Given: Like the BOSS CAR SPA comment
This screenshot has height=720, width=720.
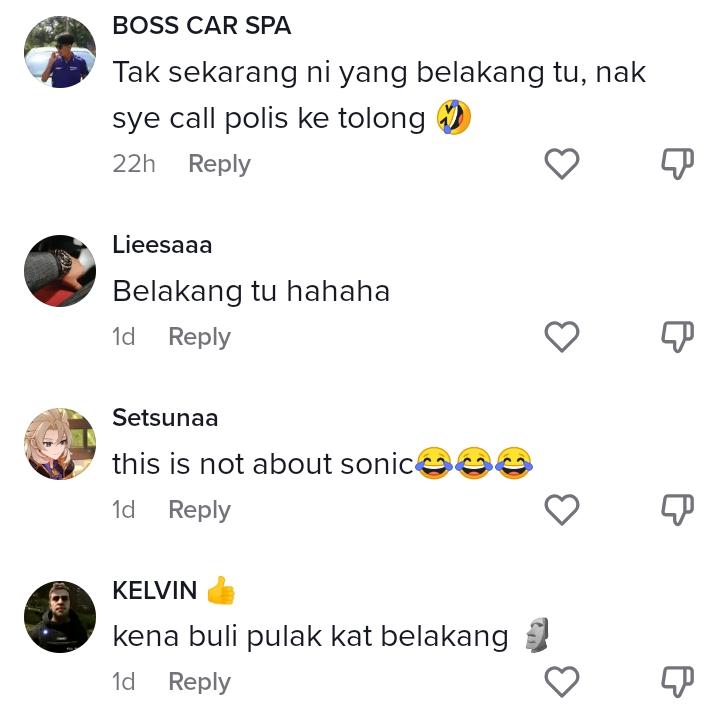Looking at the screenshot, I should coord(562,163).
